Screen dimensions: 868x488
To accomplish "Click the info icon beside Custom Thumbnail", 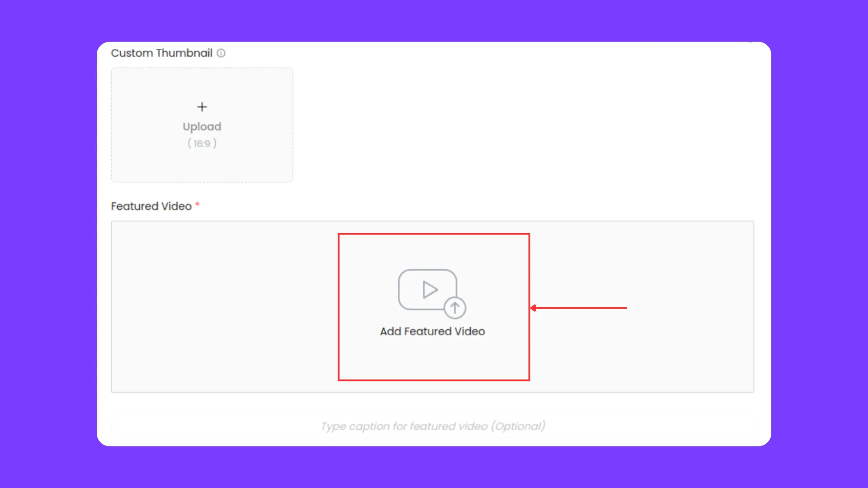I will (x=221, y=53).
